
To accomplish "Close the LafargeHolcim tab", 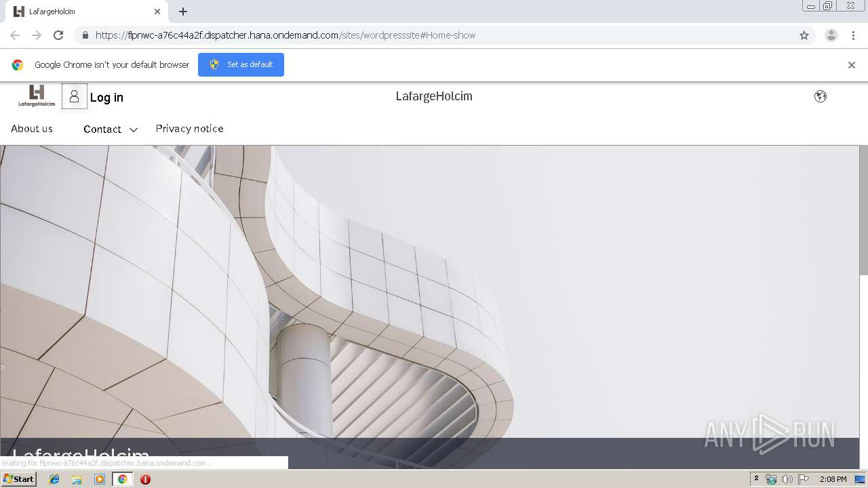I will (157, 12).
